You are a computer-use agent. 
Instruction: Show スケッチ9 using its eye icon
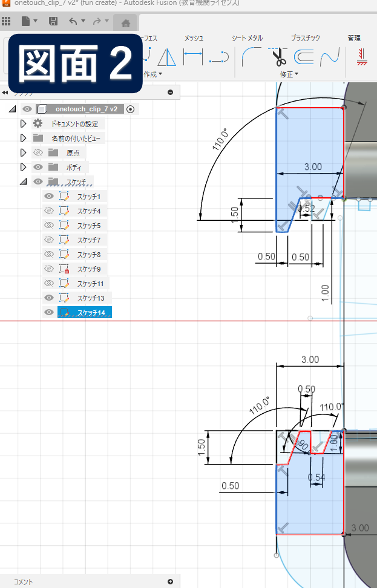[49, 269]
